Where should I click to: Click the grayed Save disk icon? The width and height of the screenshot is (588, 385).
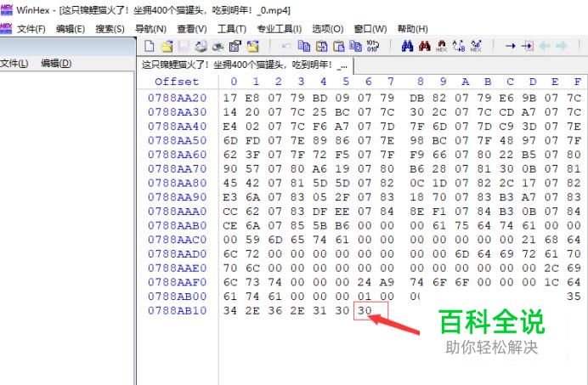click(184, 46)
